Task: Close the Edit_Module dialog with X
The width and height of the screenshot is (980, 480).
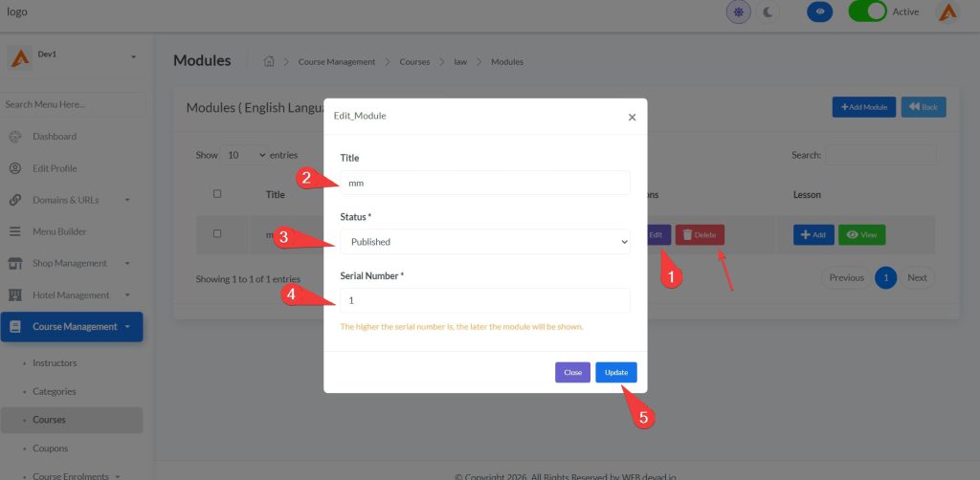Action: click(632, 117)
